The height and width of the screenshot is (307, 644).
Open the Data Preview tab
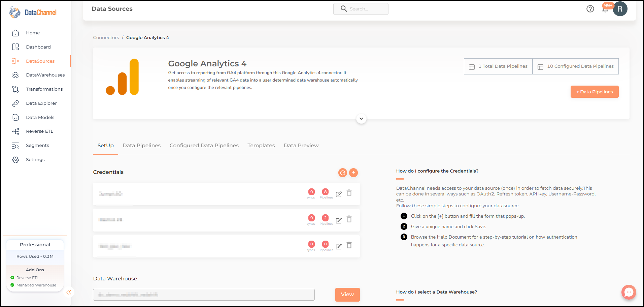click(301, 146)
